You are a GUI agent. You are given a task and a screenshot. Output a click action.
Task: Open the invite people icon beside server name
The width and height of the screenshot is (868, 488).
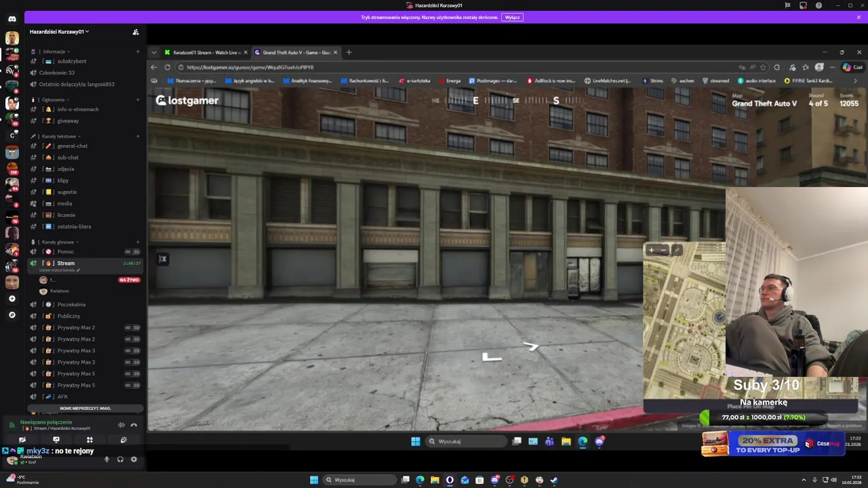(x=136, y=32)
